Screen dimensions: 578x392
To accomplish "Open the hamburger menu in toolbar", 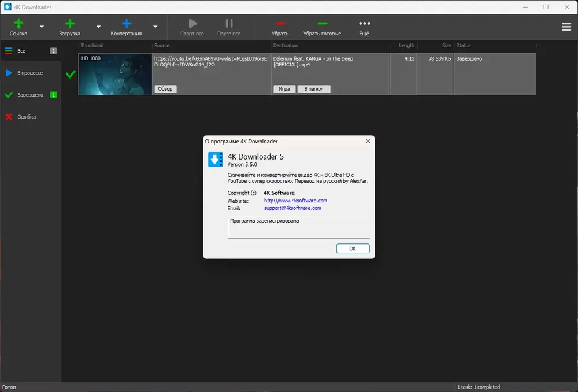I will pos(566,27).
